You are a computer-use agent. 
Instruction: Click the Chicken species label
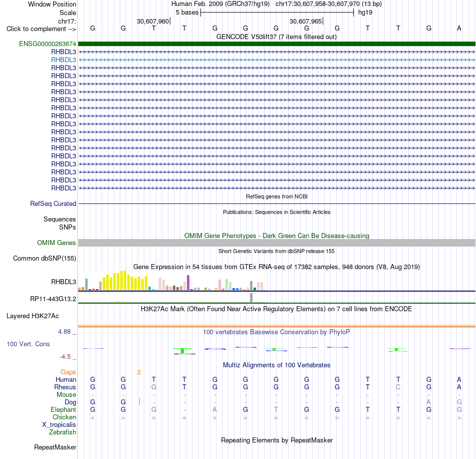(x=64, y=417)
